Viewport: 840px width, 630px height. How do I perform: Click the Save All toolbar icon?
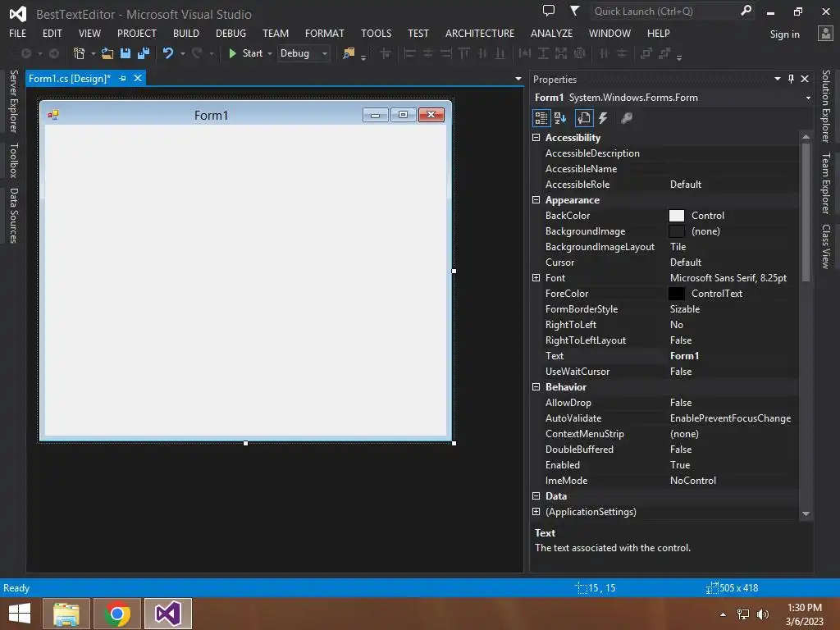[x=144, y=53]
